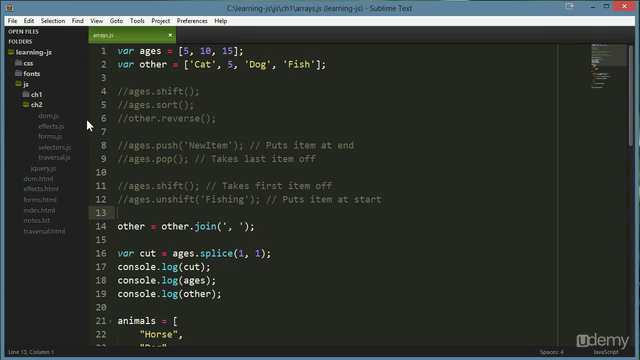The width and height of the screenshot is (640, 360).
Task: Open the ch1 folder
Action: [x=36, y=94]
